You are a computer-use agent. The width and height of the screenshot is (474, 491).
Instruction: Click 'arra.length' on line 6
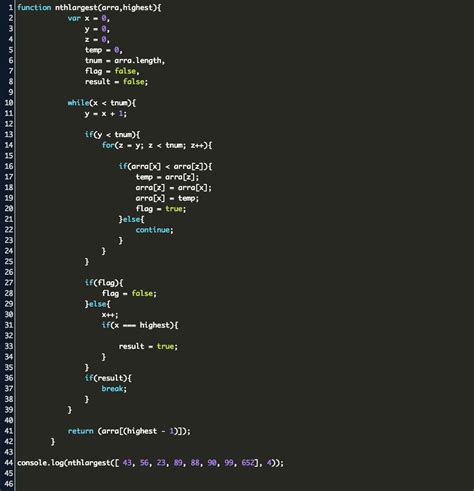pos(138,61)
